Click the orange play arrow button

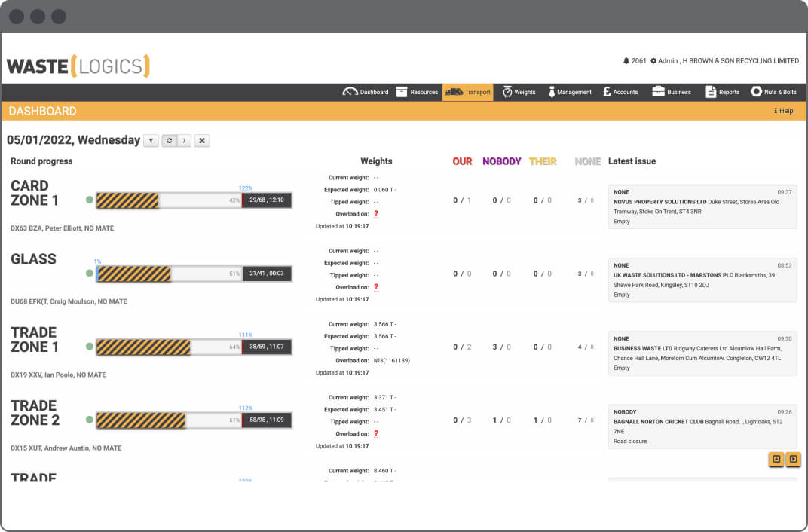(793, 459)
